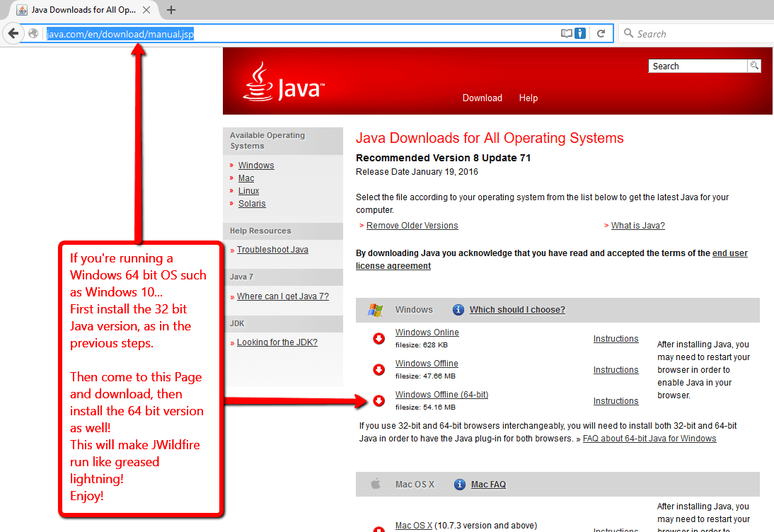
Task: Close the Java Downloads browser tab
Action: (146, 10)
